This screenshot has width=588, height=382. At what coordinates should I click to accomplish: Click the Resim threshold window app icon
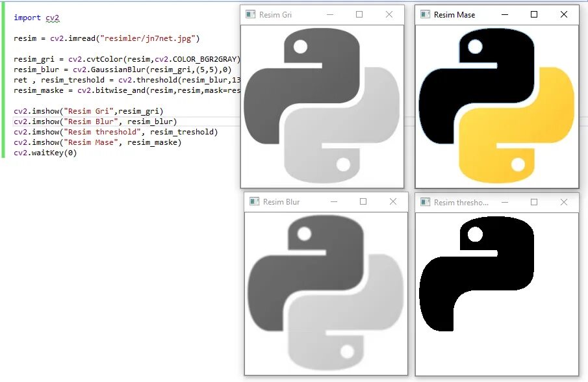point(425,202)
